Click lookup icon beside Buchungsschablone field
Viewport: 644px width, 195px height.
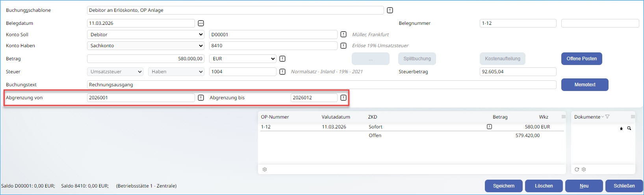click(x=390, y=10)
